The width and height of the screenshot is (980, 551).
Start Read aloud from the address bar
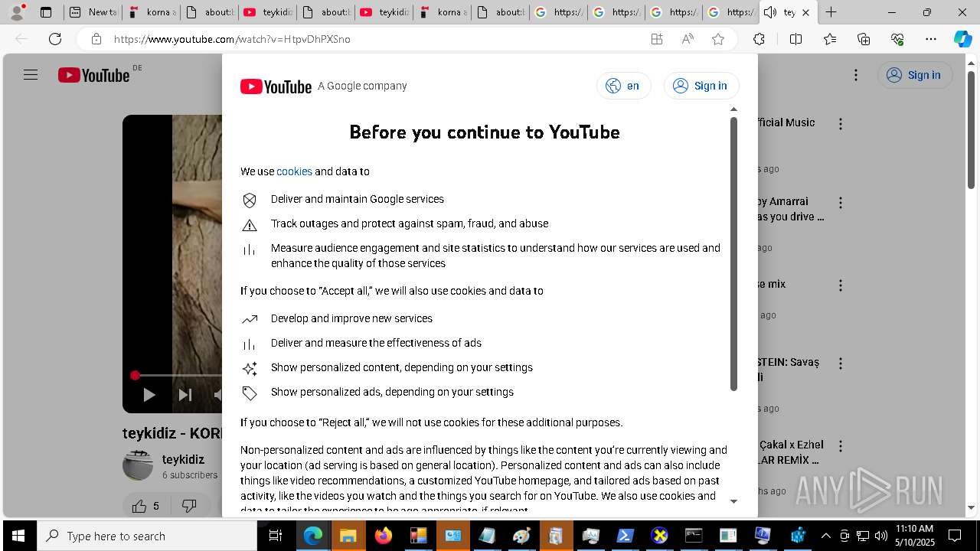(688, 39)
